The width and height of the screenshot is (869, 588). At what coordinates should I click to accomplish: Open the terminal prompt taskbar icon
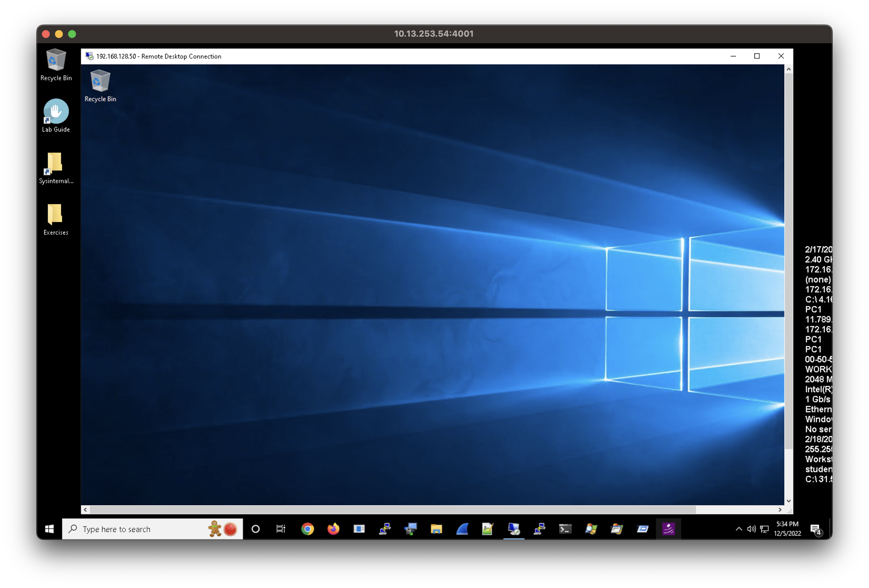[565, 528]
